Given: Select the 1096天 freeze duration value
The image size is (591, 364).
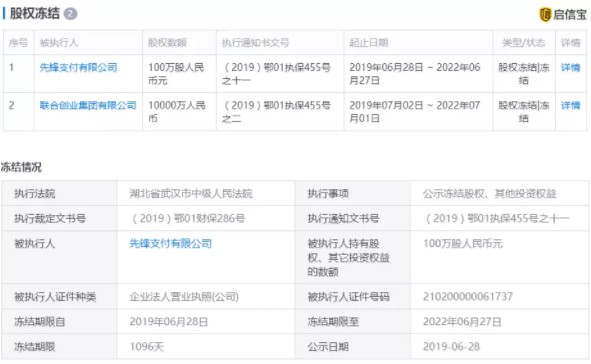Looking at the screenshot, I should pos(147,347).
